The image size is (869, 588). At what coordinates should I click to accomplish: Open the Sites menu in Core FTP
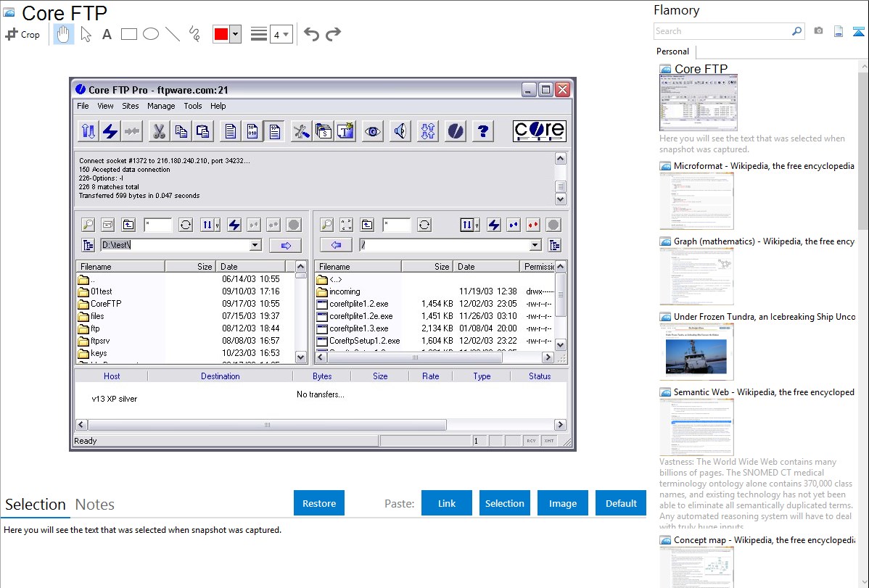click(x=131, y=106)
